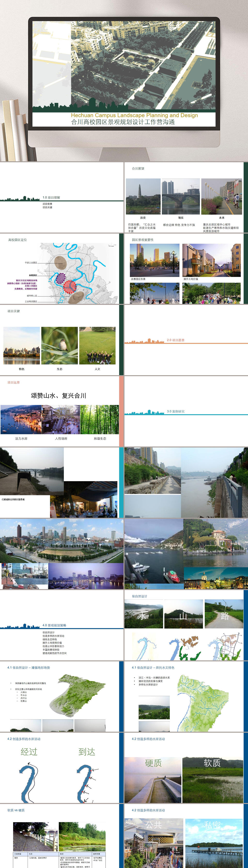Image resolution: width=248 pixels, height=868 pixels.
Task: Open the shopping plaza photo labeled 公共
Action: coord(154,843)
